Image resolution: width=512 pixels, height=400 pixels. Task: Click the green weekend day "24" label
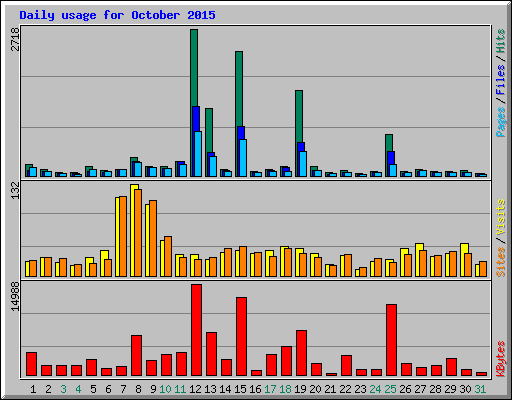point(375,389)
